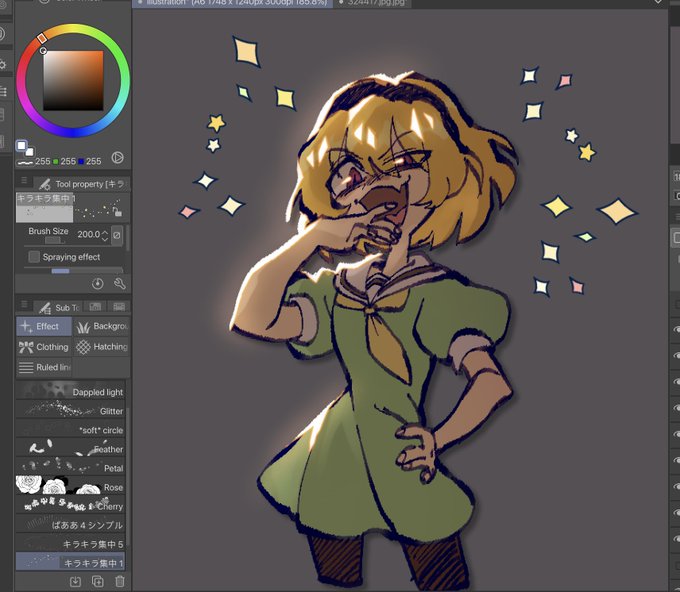
Task: Choose the キラキラ集中５ brush
Action: (x=71, y=543)
